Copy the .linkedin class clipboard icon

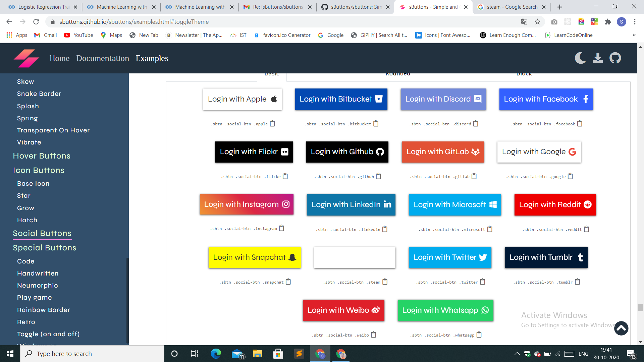click(x=385, y=229)
